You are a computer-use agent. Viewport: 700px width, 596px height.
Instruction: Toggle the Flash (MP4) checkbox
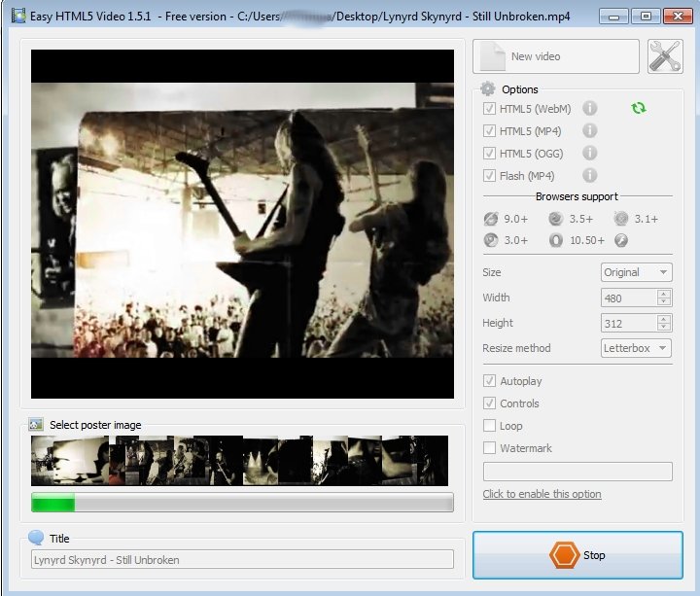point(489,175)
